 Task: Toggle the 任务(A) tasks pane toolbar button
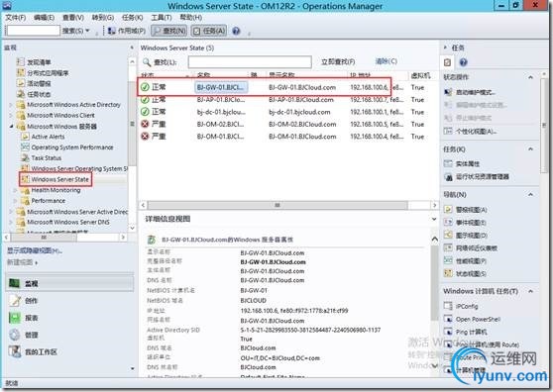(x=209, y=31)
